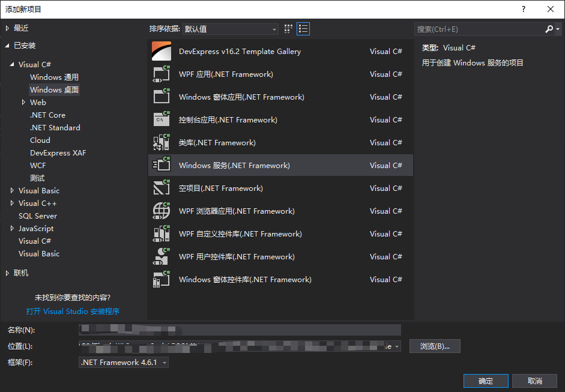Click the 确定 button to confirm
The image size is (565, 392).
click(x=485, y=381)
